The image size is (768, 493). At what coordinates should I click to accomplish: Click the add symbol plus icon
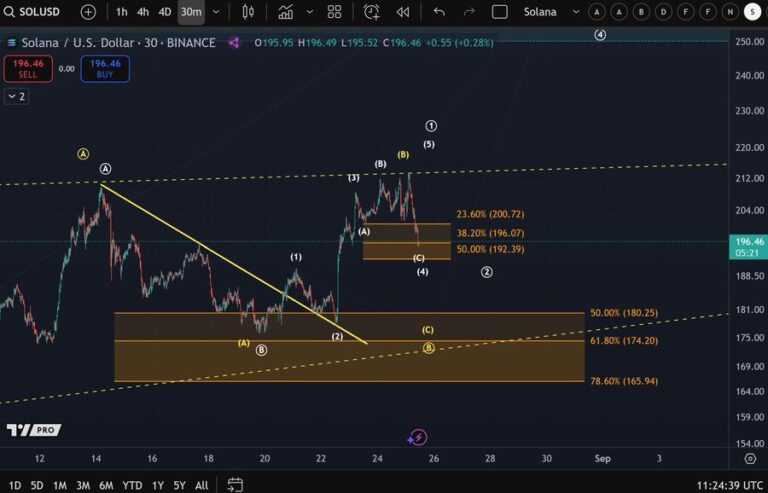point(88,12)
